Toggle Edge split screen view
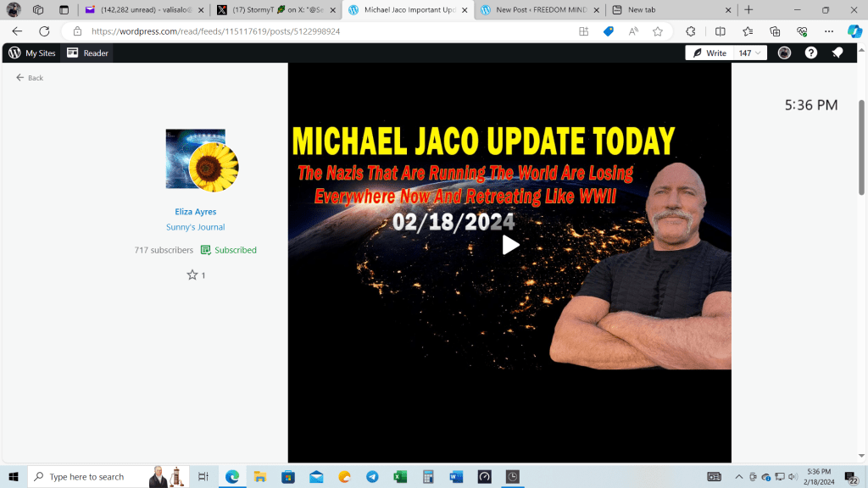 720,31
